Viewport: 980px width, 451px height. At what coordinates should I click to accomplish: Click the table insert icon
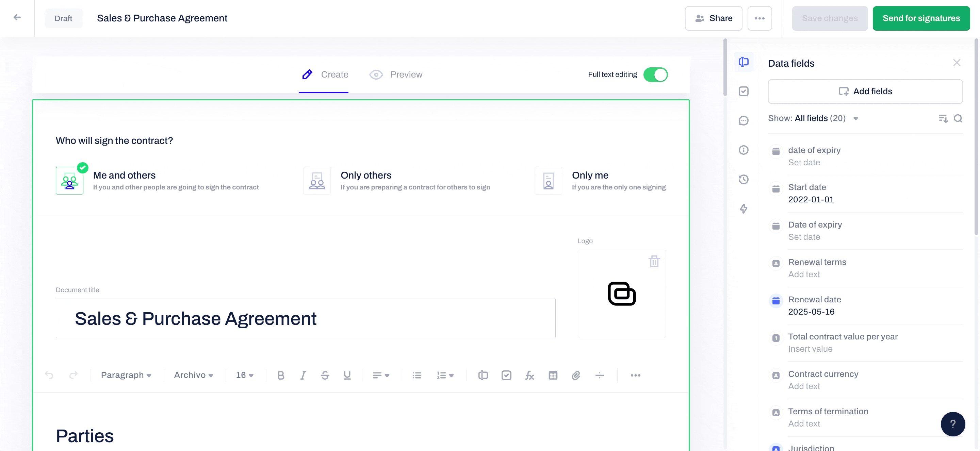point(553,375)
